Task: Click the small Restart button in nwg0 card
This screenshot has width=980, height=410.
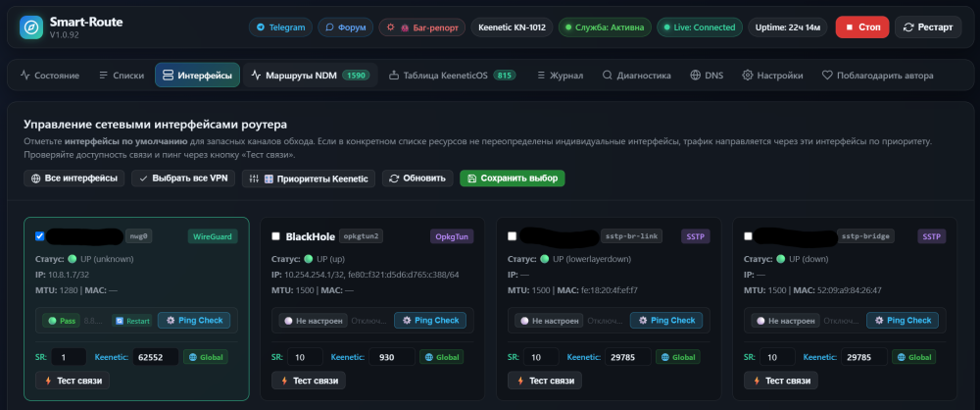Action: pyautogui.click(x=132, y=321)
